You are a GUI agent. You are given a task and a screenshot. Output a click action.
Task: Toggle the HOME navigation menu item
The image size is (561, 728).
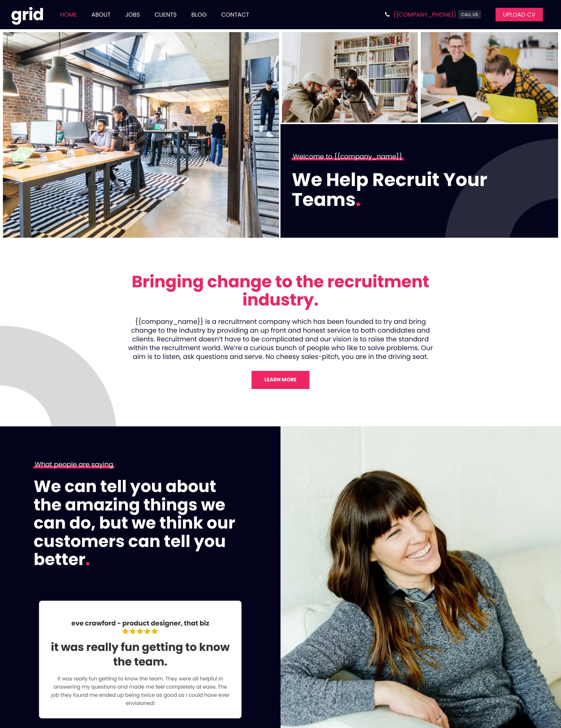click(x=69, y=14)
